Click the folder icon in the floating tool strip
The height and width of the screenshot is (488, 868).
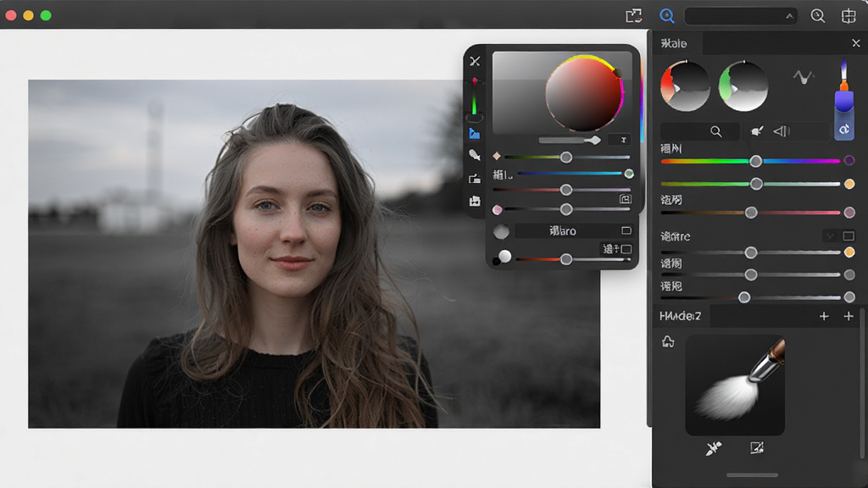[x=475, y=178]
